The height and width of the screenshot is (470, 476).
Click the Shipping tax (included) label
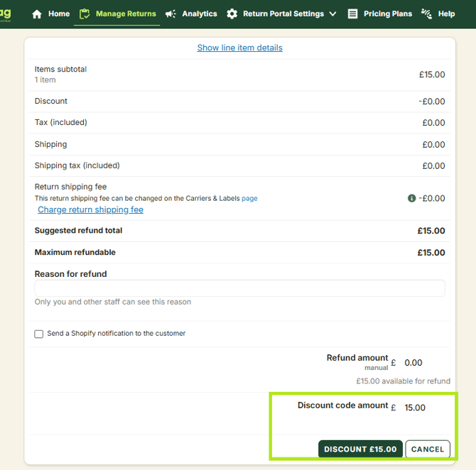tap(77, 165)
